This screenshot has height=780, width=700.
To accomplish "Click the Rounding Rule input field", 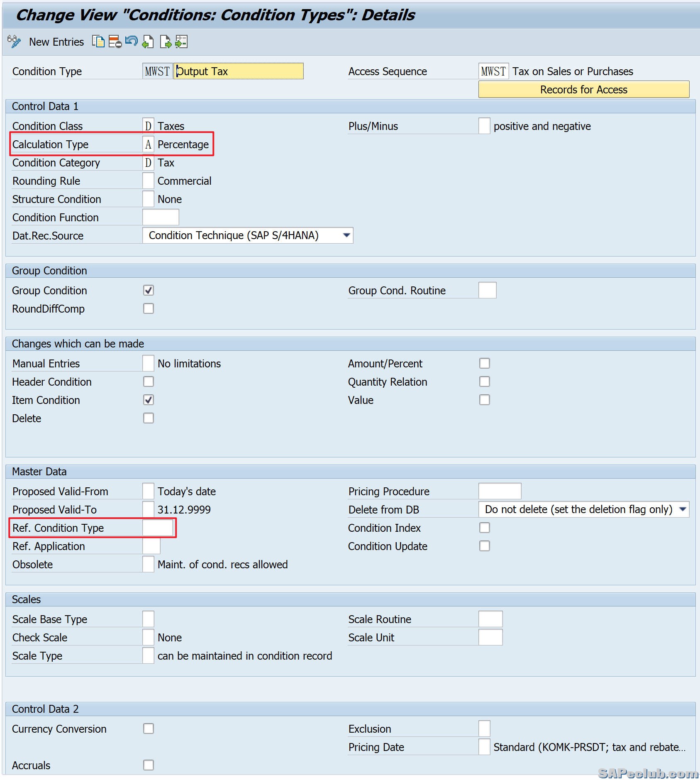I will tap(148, 181).
